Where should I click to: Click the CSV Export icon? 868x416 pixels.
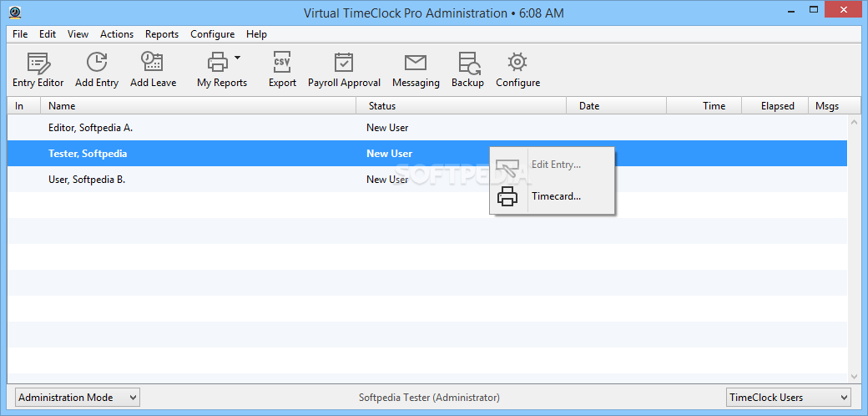click(282, 62)
